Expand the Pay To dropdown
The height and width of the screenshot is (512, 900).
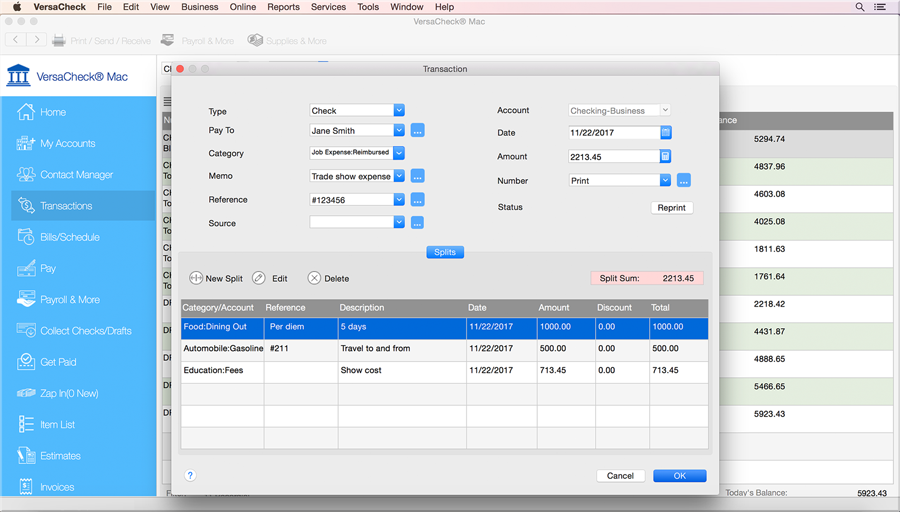pyautogui.click(x=399, y=130)
